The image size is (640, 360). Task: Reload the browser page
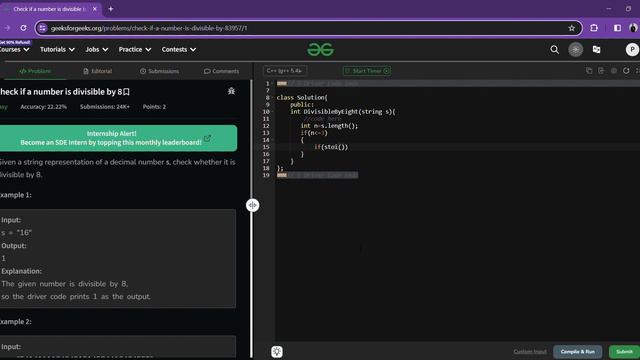coord(23,28)
